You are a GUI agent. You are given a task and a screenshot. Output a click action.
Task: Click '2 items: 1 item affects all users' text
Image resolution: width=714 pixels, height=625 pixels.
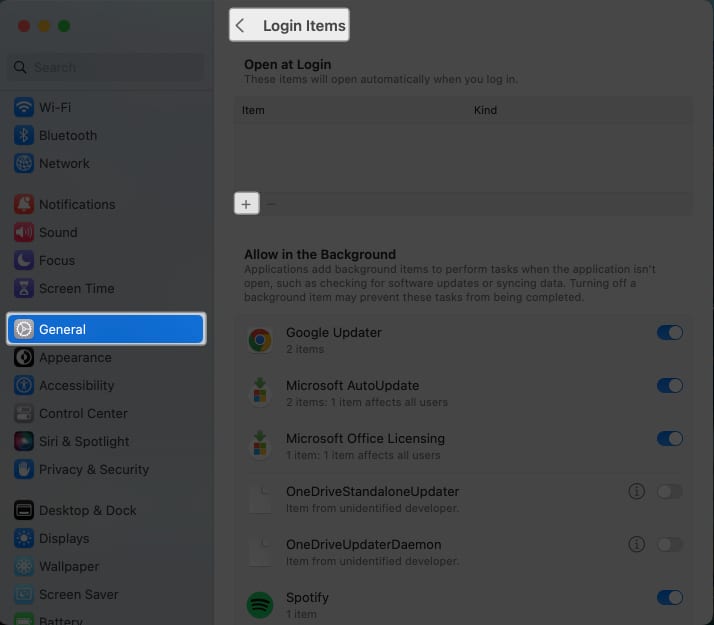click(x=367, y=402)
